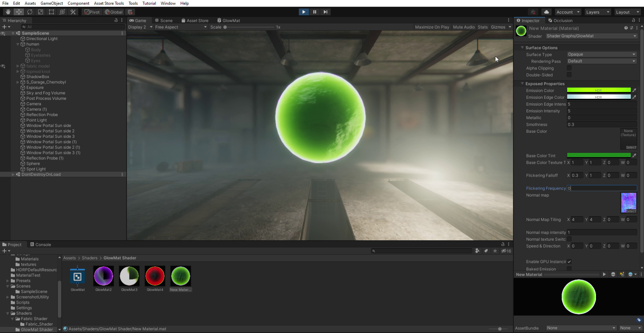644x333 pixels.
Task: Select the Scale tool
Action: tap(40, 12)
